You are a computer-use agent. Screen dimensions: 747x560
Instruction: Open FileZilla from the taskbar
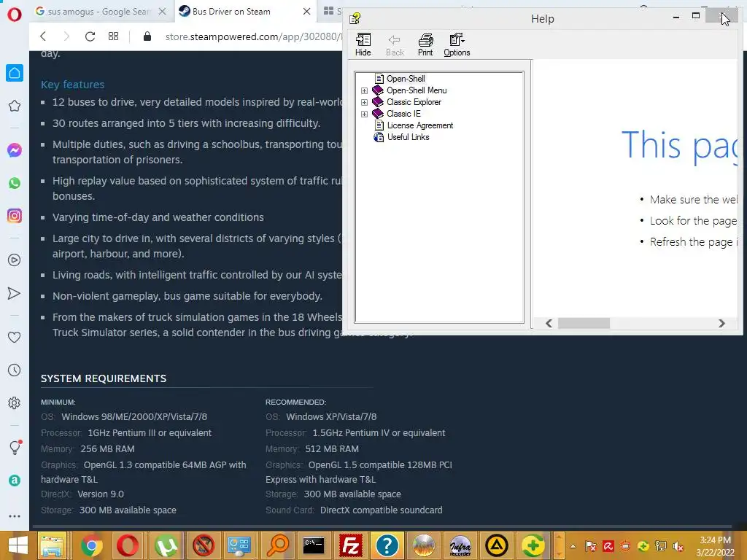[351, 545]
